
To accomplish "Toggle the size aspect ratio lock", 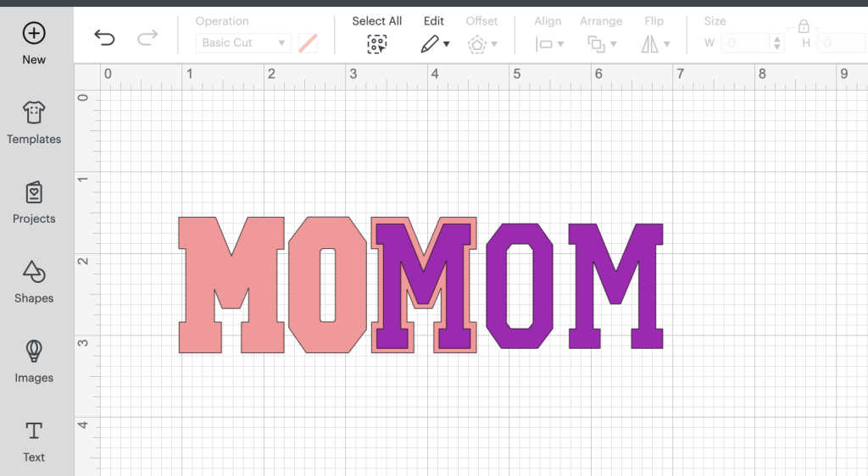I will tap(804, 25).
